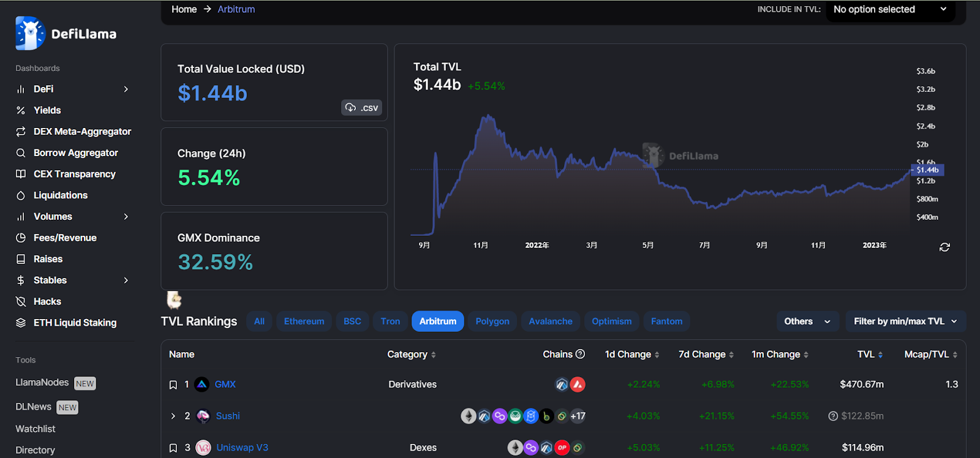The width and height of the screenshot is (980, 458).
Task: Click the DEX Meta-Aggregator swap icon
Action: pyautogui.click(x=21, y=132)
